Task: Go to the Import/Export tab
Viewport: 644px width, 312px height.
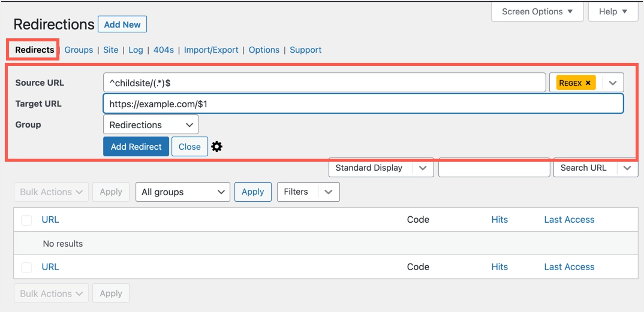Action: click(x=211, y=50)
